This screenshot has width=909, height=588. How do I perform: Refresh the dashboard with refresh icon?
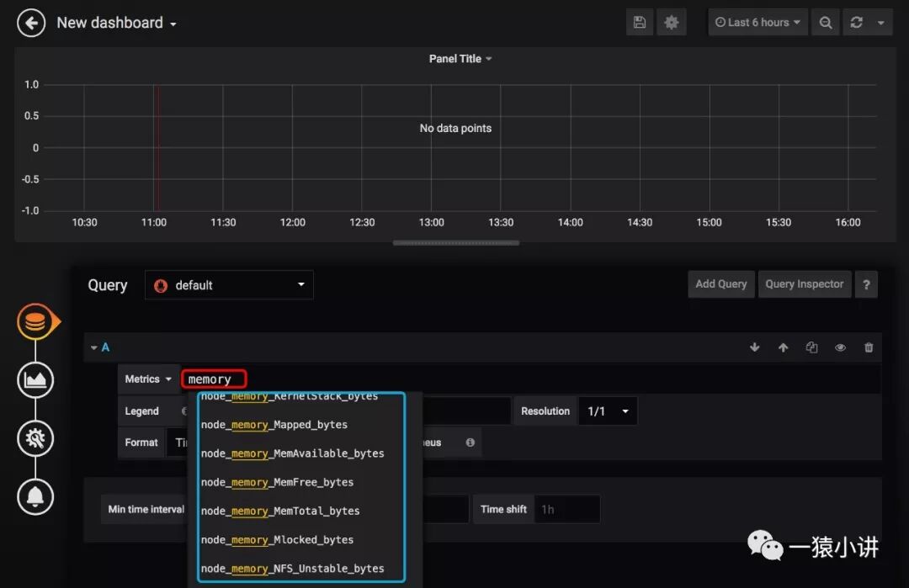(x=856, y=23)
